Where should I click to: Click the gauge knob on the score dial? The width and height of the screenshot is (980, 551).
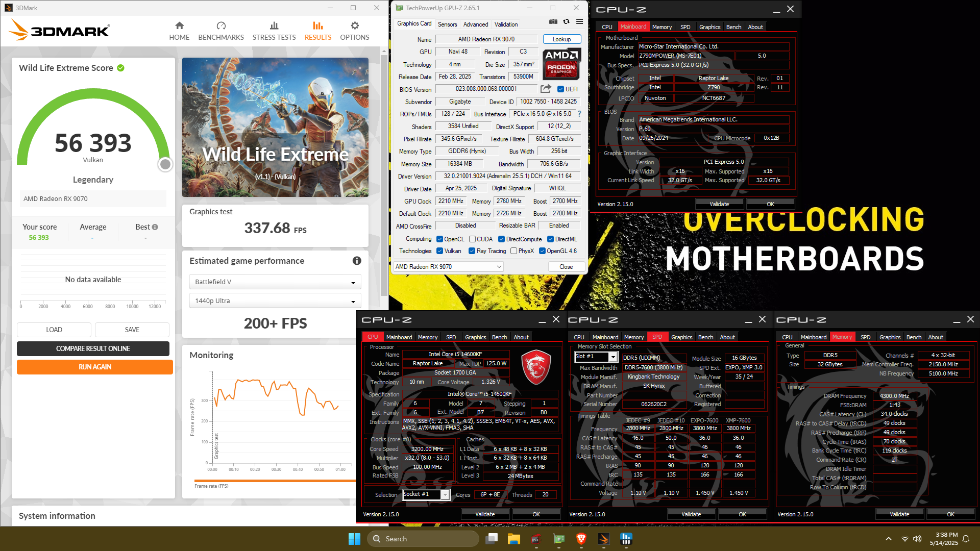[x=165, y=164]
